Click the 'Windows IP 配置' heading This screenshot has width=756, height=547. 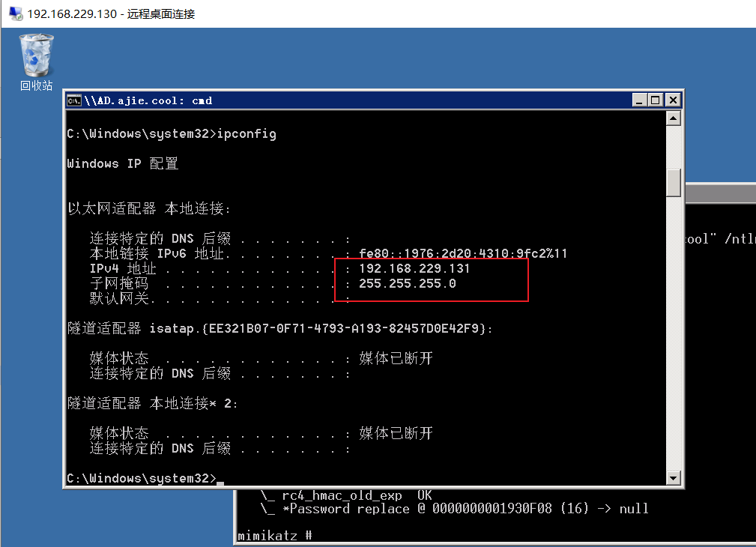point(123,163)
